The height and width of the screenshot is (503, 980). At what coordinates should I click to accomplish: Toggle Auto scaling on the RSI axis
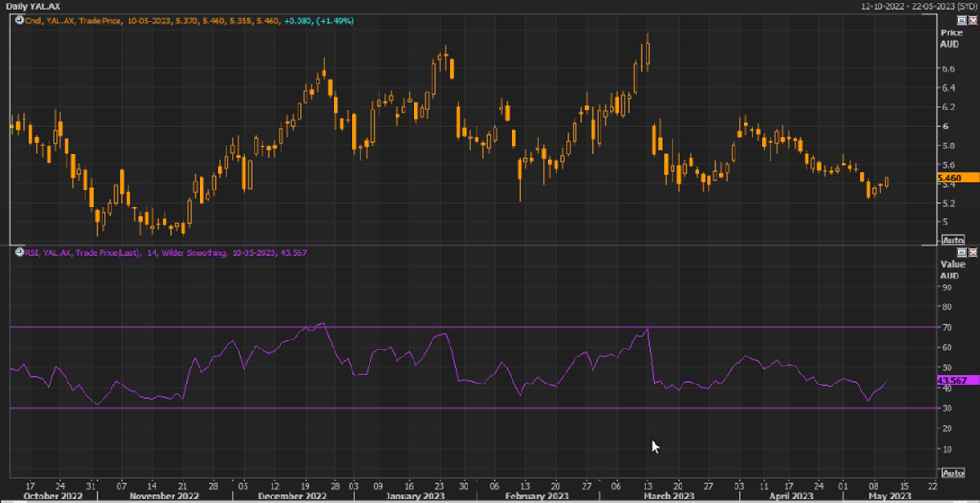click(952, 472)
